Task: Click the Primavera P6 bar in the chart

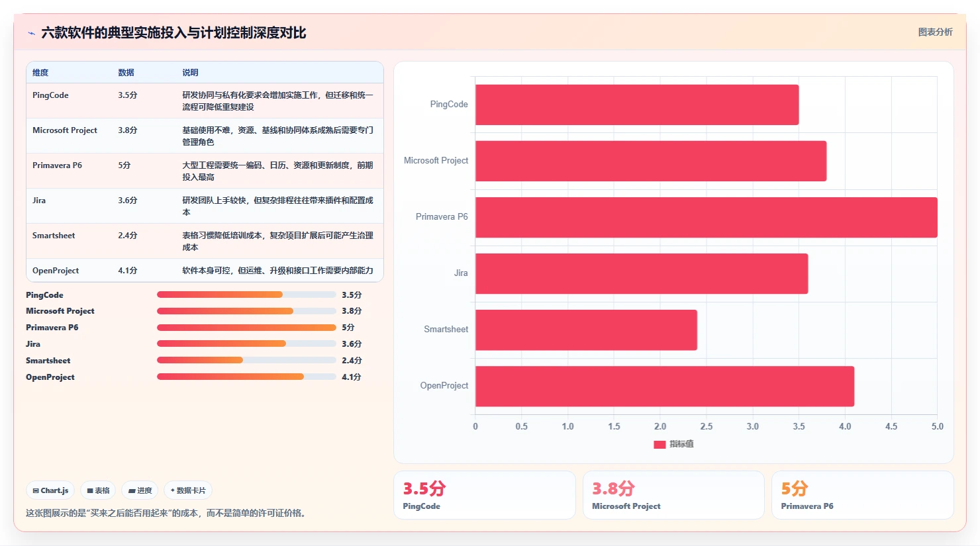Action: [x=707, y=217]
